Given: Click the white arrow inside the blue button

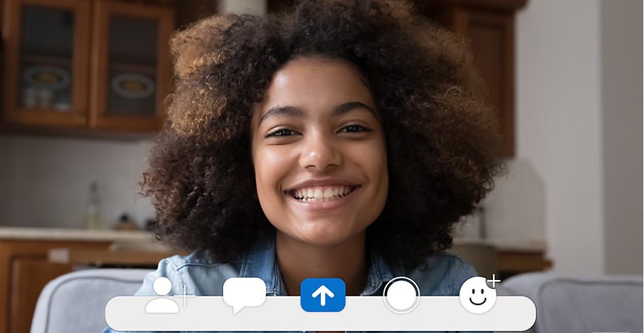Looking at the screenshot, I should point(323,296).
